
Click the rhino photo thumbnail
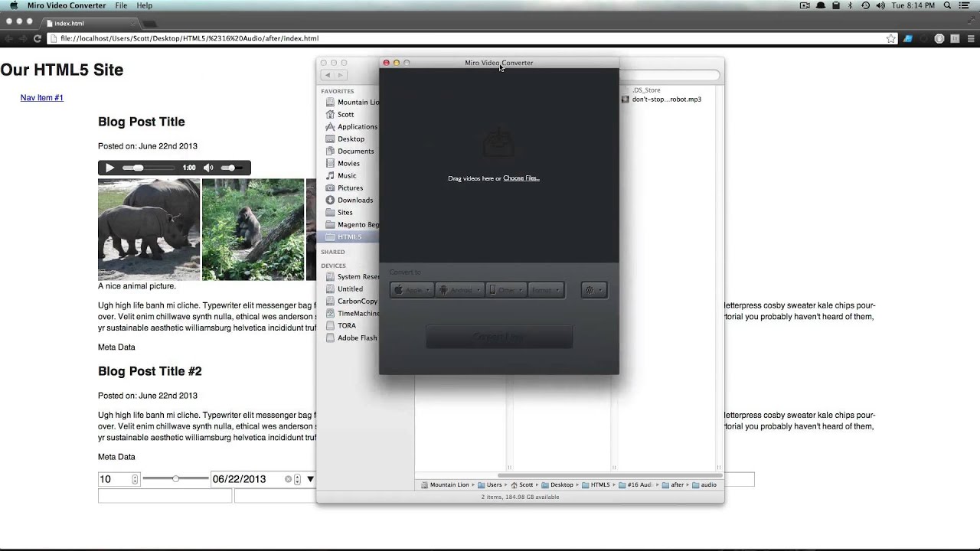(149, 230)
